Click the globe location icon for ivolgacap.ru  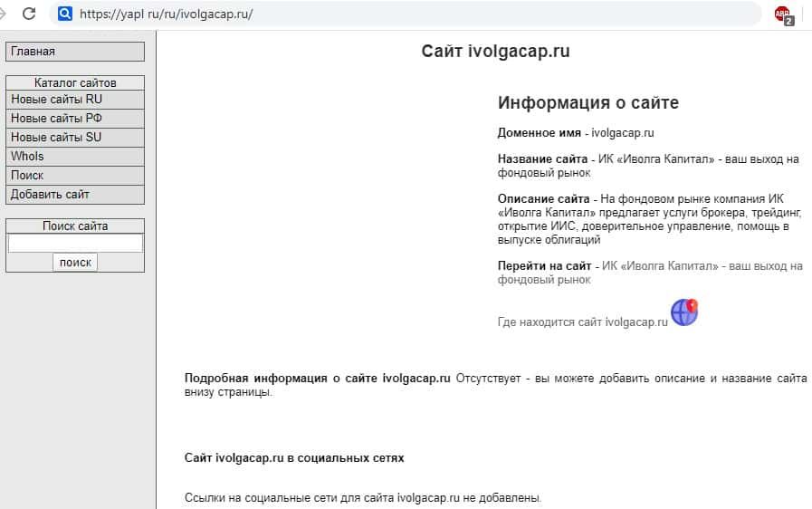click(x=684, y=312)
